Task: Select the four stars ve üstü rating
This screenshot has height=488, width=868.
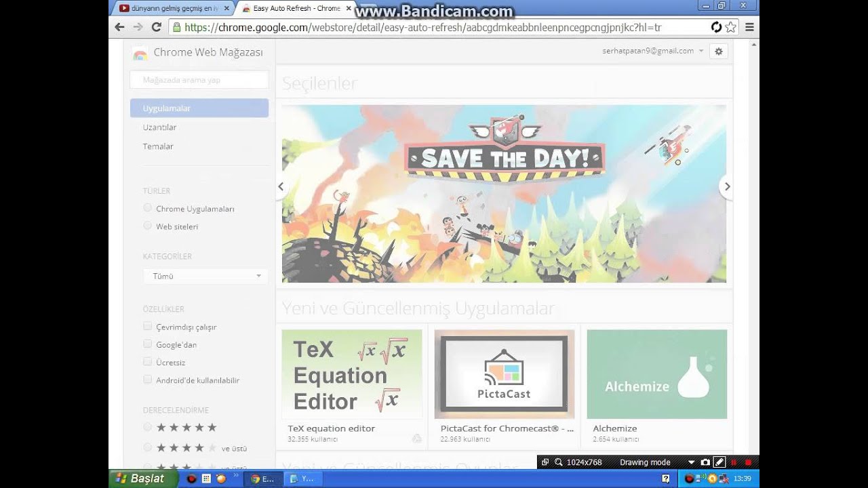Action: point(147,447)
